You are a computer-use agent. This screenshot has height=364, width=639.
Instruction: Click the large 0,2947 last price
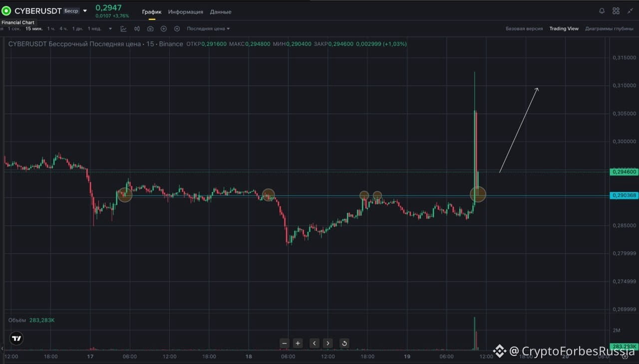[108, 7]
